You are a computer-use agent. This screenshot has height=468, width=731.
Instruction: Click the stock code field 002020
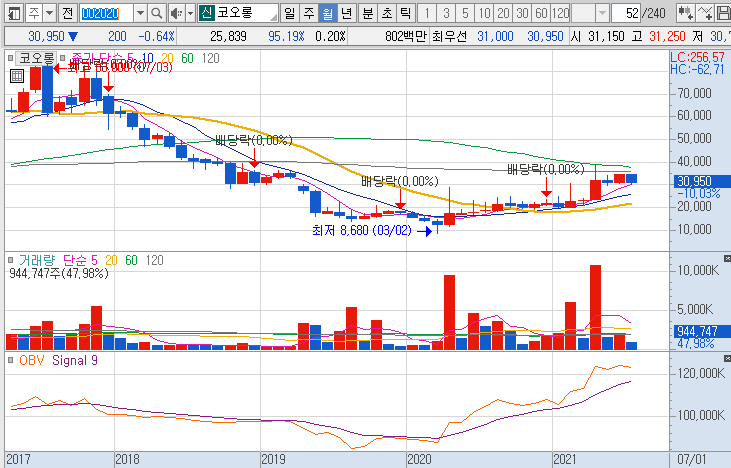106,13
